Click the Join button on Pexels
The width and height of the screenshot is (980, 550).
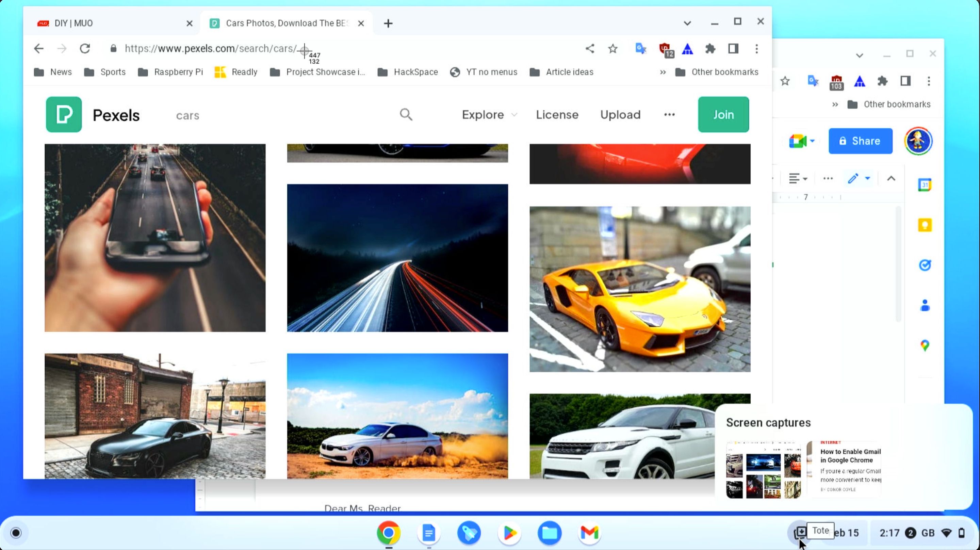tap(723, 115)
